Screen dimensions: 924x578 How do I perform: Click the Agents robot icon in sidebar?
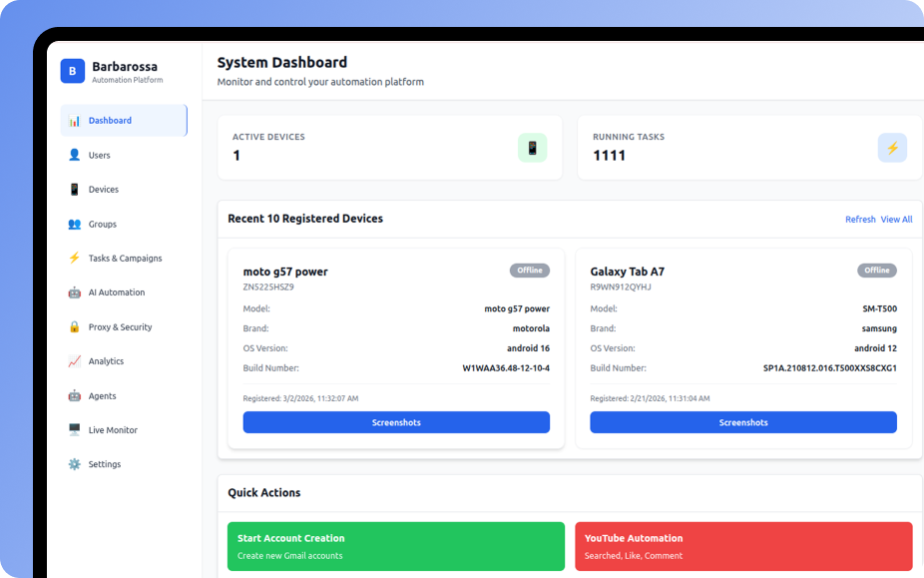[74, 395]
